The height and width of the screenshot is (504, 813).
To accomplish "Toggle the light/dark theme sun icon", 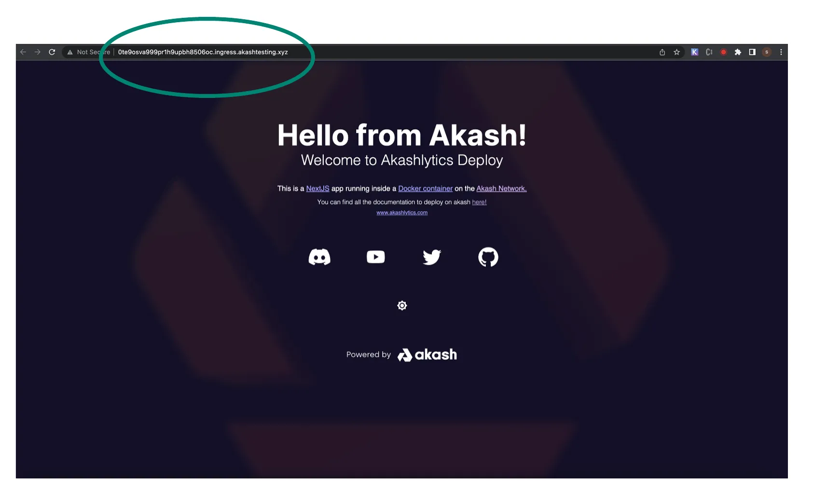I will [402, 305].
